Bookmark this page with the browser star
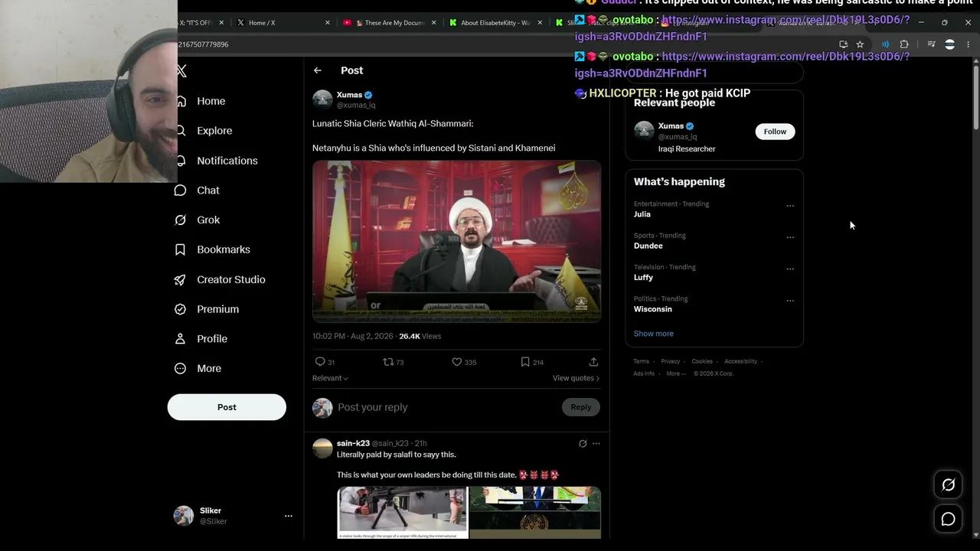The image size is (980, 551). click(x=860, y=44)
